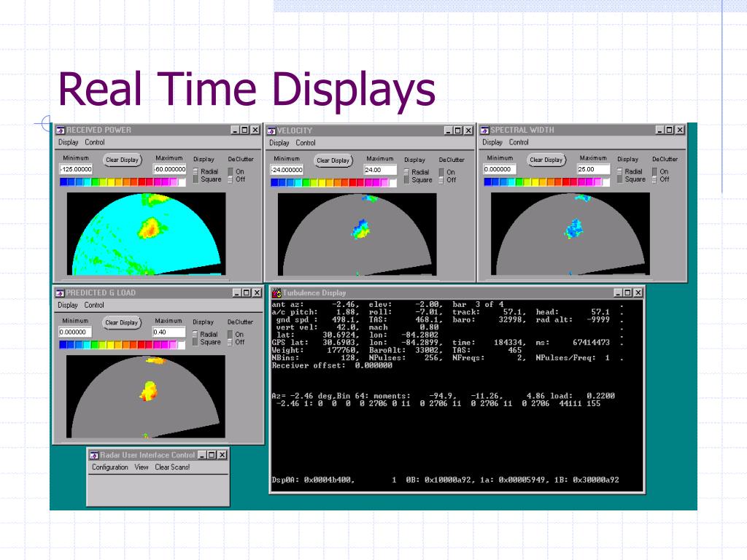Click the Velocity color scale bar

pyautogui.click(x=333, y=182)
